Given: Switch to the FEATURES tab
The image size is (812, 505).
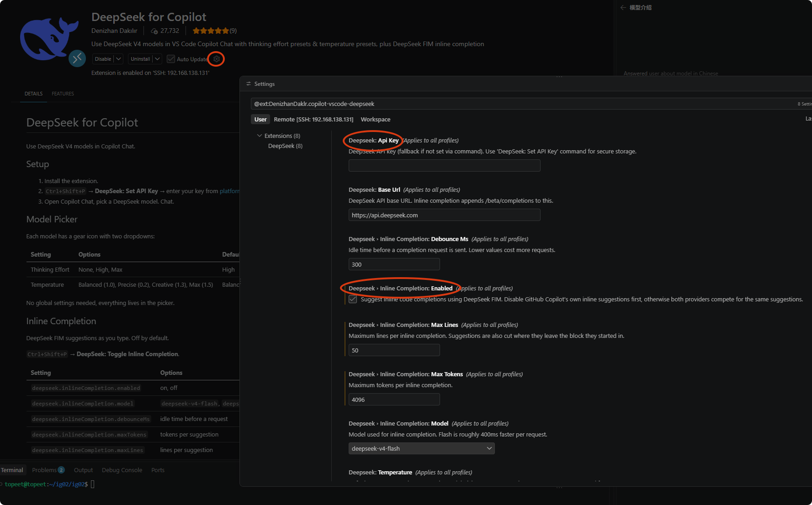Looking at the screenshot, I should tap(63, 94).
